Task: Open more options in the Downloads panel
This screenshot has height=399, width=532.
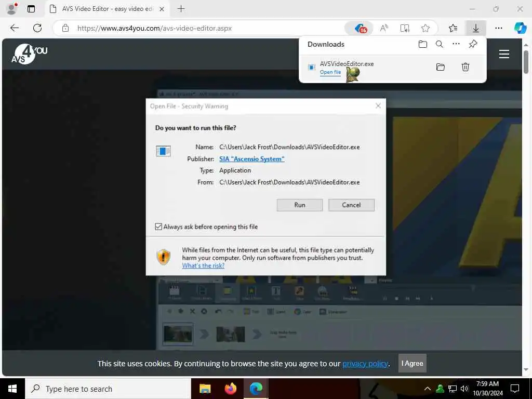Action: coord(456,44)
